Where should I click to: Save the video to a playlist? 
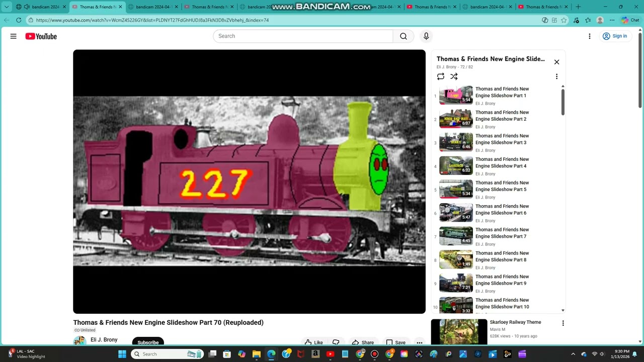point(395,342)
